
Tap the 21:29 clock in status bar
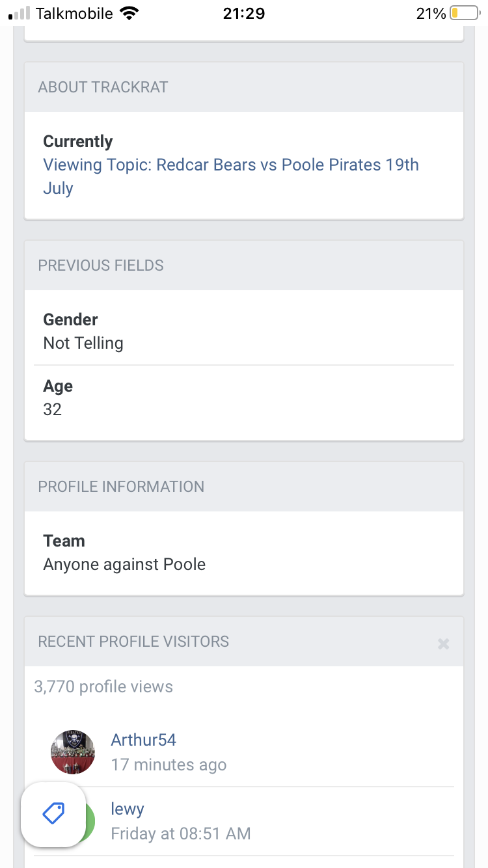click(243, 13)
